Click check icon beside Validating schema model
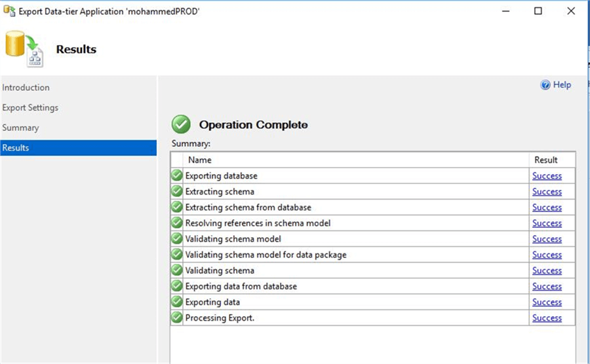Viewport: 590px width, 364px height. 176,238
